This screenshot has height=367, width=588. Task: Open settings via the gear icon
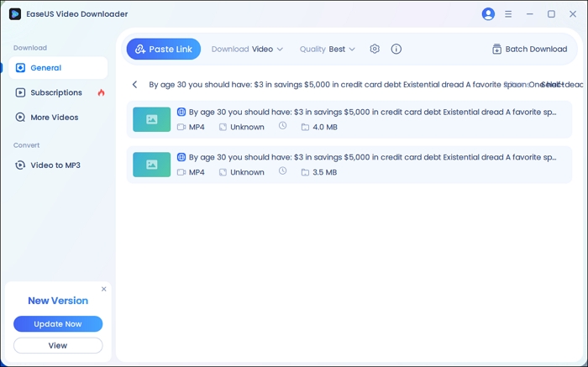(x=375, y=50)
